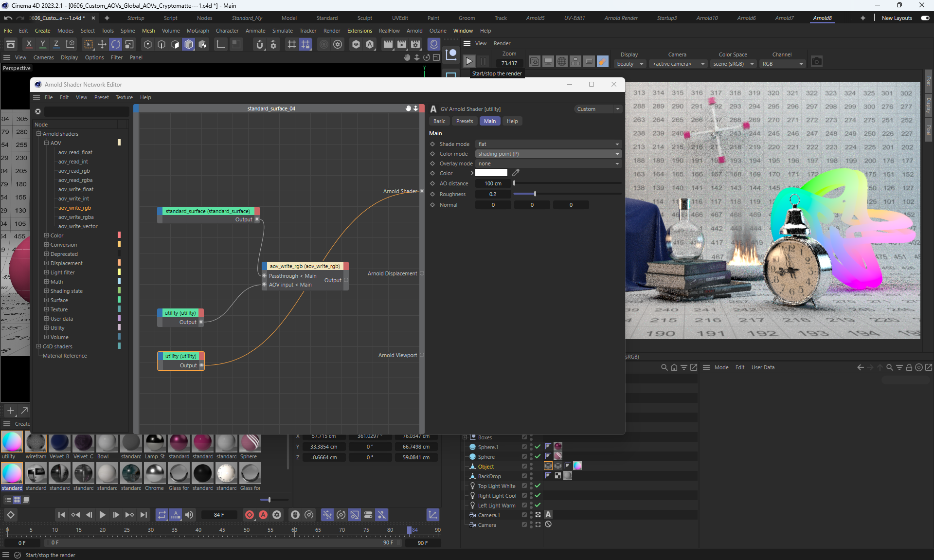934x560 pixels.
Task: Open the Color mode shading point dropdown
Action: [x=548, y=154]
